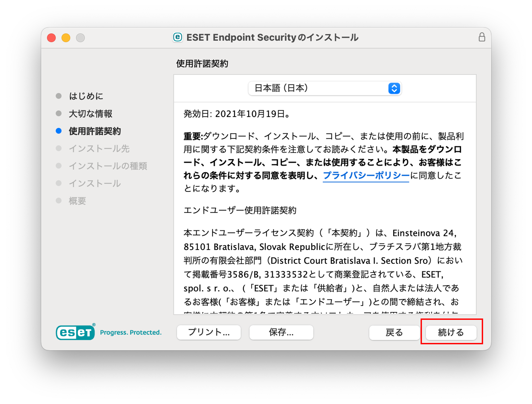Click the プリント... (Print) button
The image size is (532, 404).
point(209,332)
